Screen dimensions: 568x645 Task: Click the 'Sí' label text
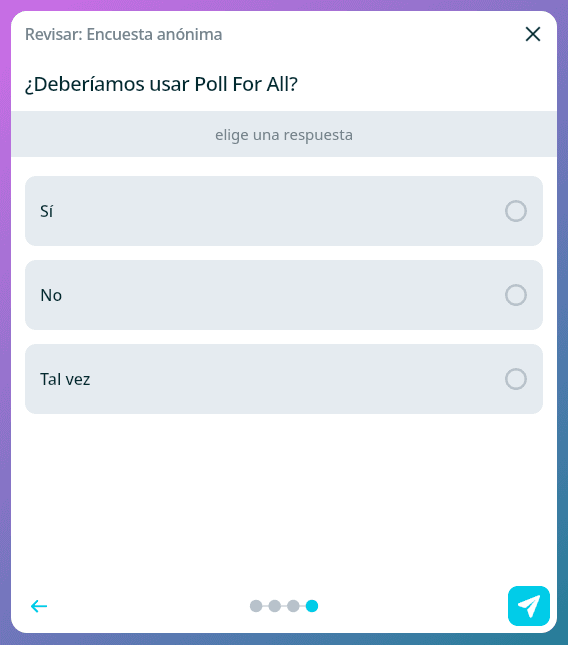pos(46,211)
